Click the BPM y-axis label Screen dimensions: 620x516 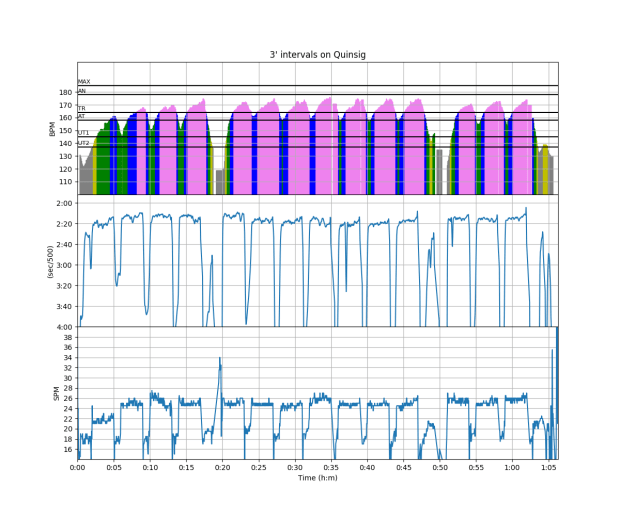51,129
